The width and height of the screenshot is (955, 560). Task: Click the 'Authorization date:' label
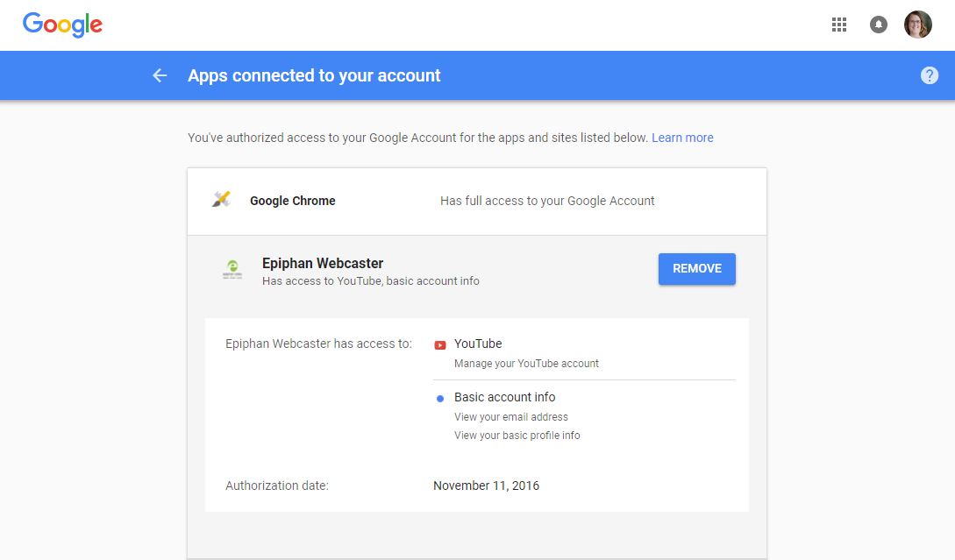click(277, 486)
